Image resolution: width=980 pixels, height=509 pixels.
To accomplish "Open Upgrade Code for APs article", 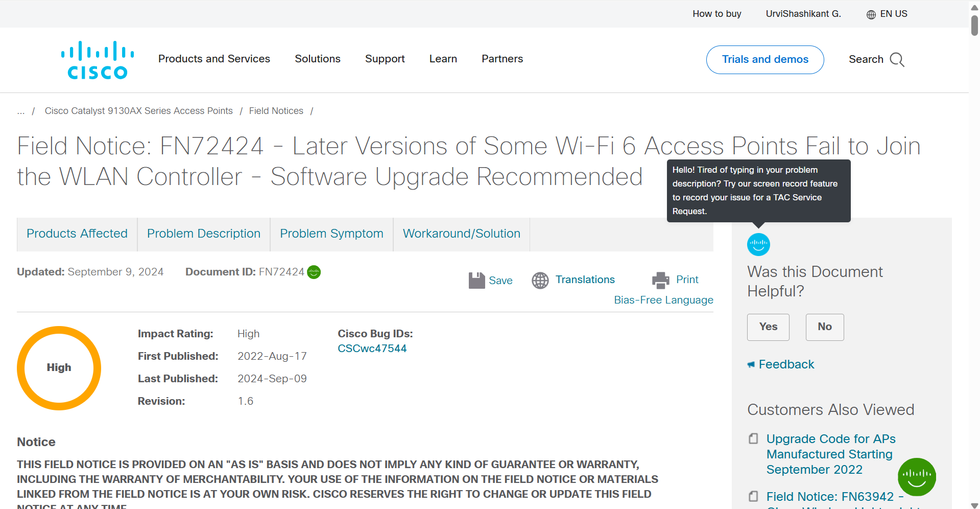I will pos(831,454).
